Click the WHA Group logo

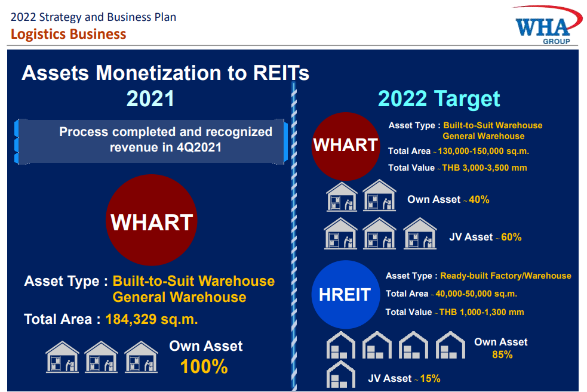[x=547, y=25]
